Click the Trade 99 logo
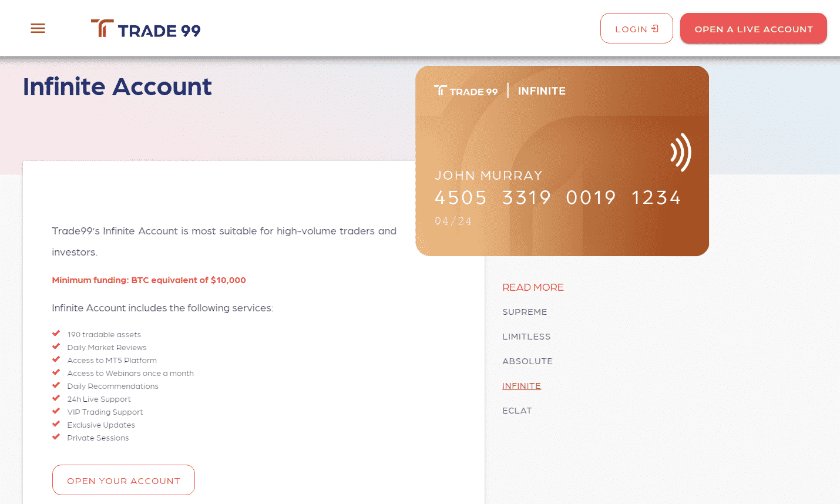Viewport: 840px width, 504px height. point(146,29)
